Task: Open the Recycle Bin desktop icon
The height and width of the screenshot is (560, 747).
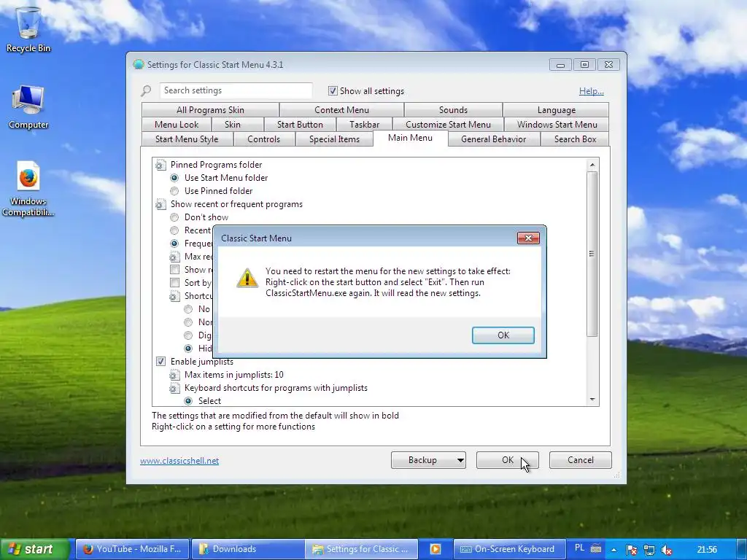Action: tap(28, 28)
